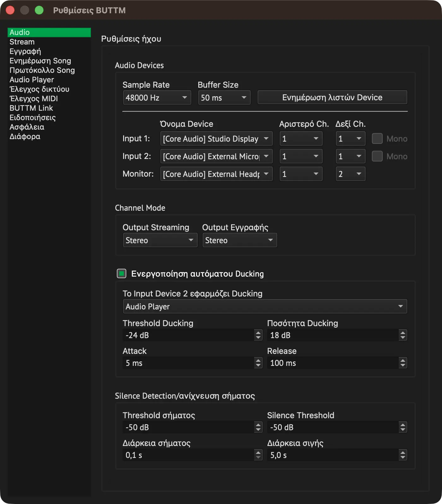Viewport: 442px width, 504px height.
Task: Toggle Mono checkbox for Input 1
Action: [x=377, y=138]
